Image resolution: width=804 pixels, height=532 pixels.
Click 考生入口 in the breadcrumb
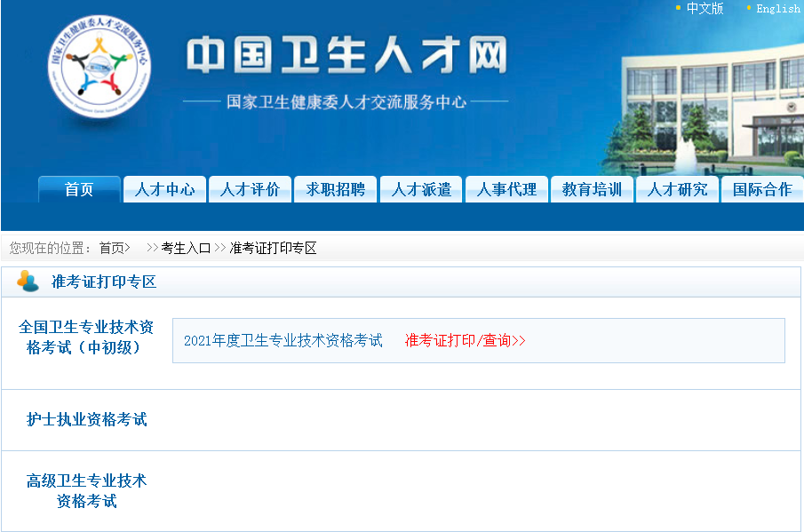[x=186, y=248]
